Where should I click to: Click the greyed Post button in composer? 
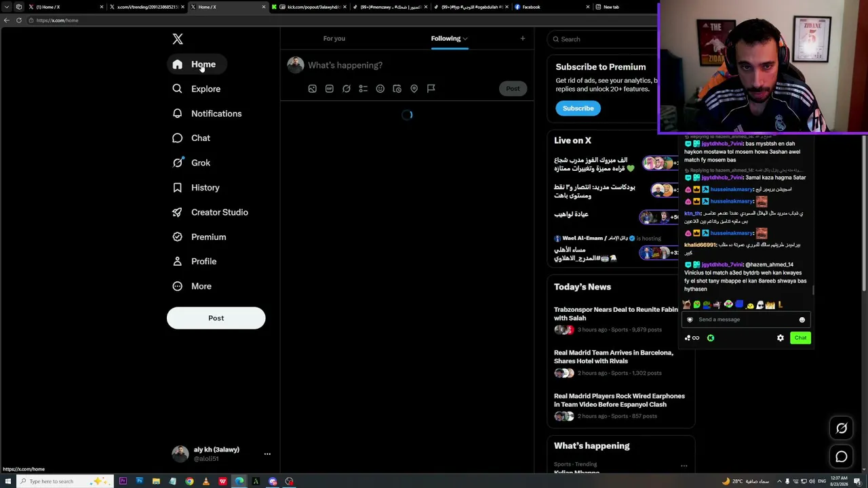(513, 89)
